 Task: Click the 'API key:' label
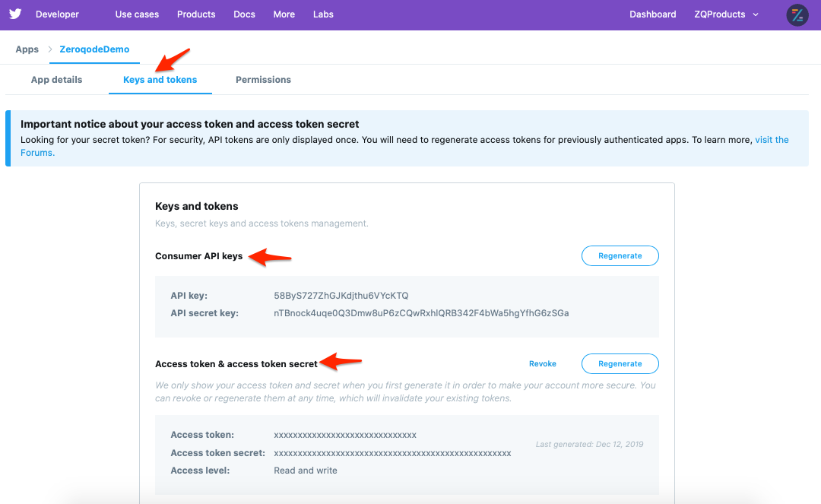tap(189, 296)
